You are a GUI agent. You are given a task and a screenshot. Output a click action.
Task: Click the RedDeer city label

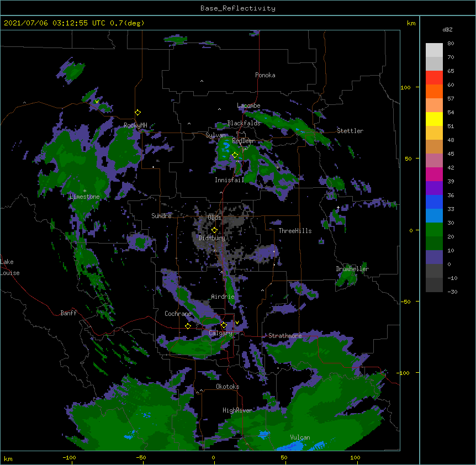243,141
